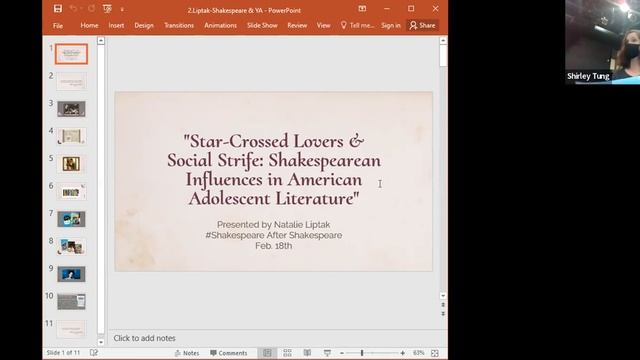Select slide 3 thumbnail

click(71, 109)
